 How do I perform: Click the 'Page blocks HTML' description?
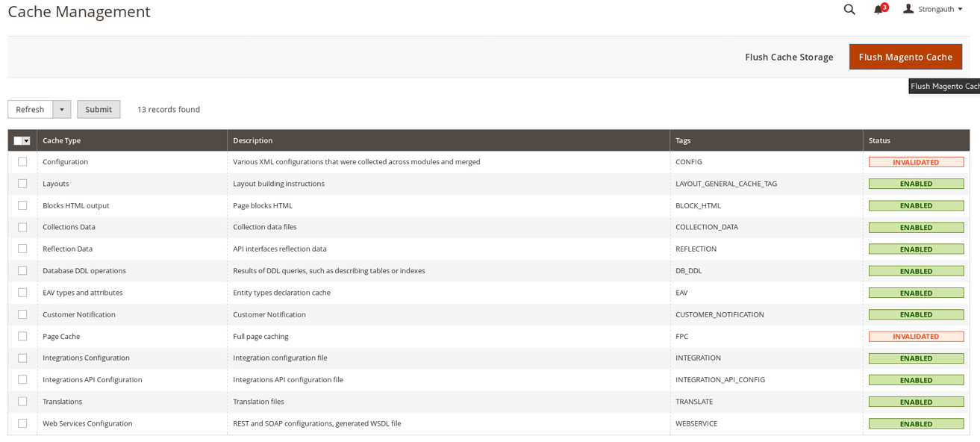[x=263, y=205]
